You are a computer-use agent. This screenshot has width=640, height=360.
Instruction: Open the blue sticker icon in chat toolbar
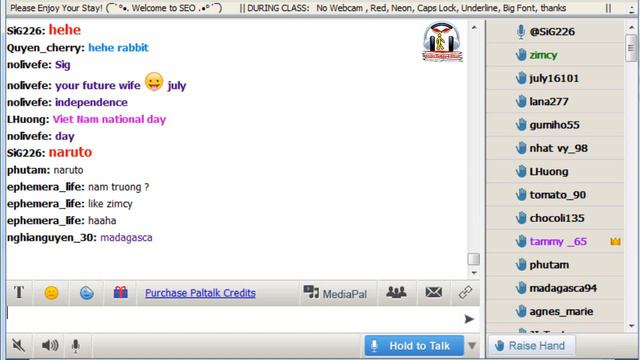tap(87, 293)
